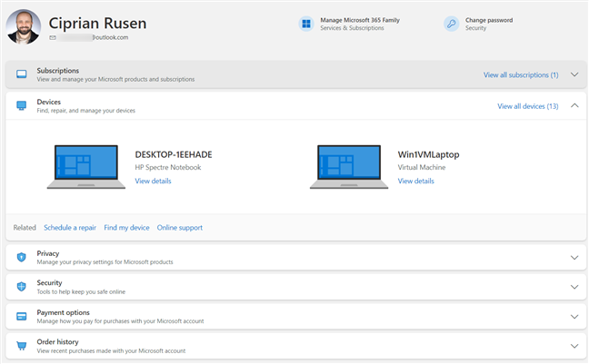Expand the Subscriptions section chevron
The width and height of the screenshot is (589, 364).
(574, 74)
